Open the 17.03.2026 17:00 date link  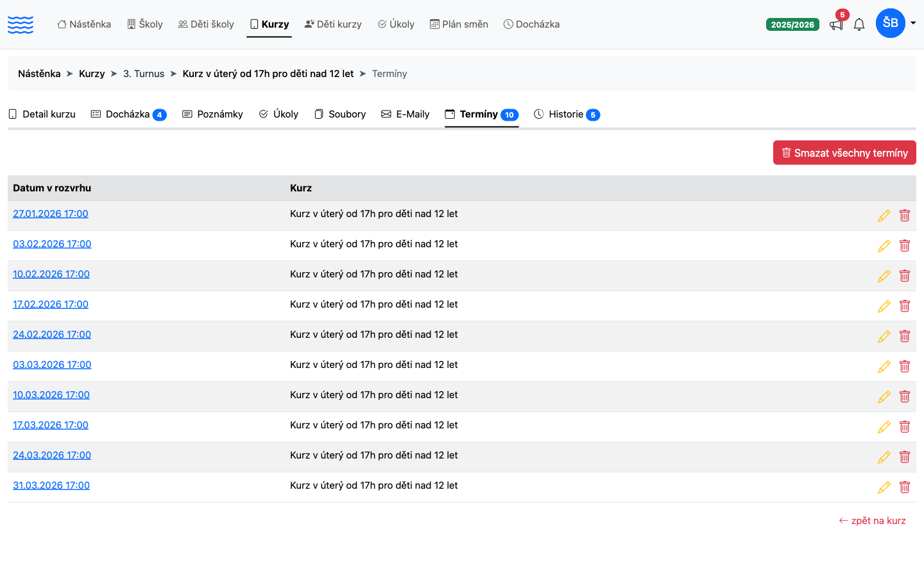click(51, 425)
